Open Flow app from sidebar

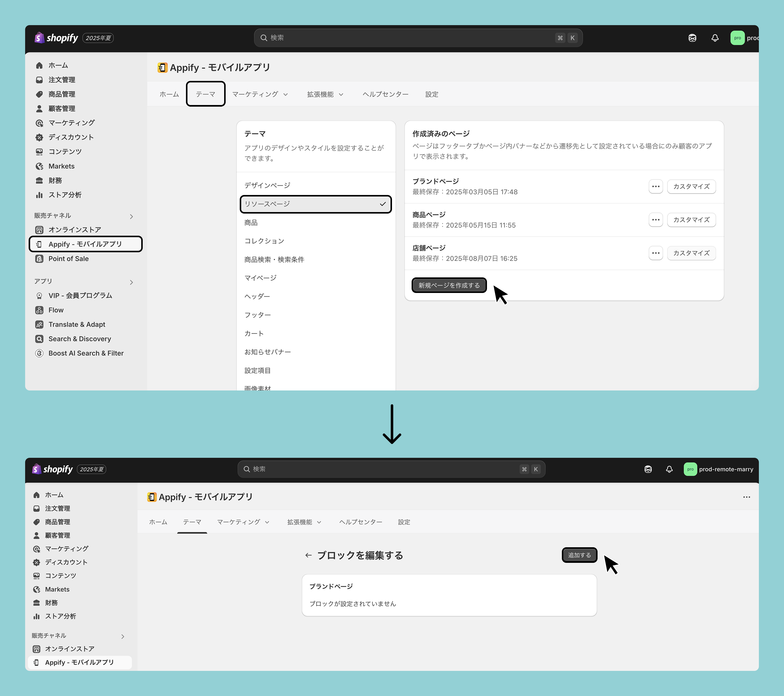click(56, 310)
